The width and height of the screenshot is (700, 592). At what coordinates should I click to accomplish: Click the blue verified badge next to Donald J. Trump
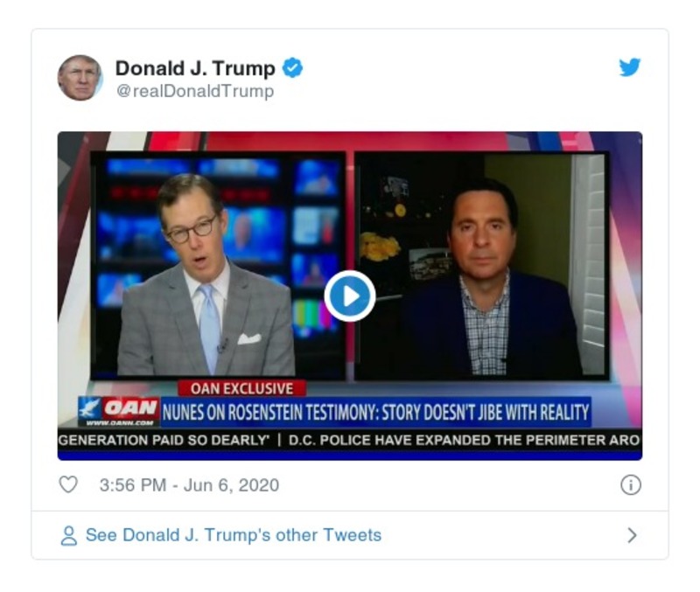pyautogui.click(x=291, y=69)
